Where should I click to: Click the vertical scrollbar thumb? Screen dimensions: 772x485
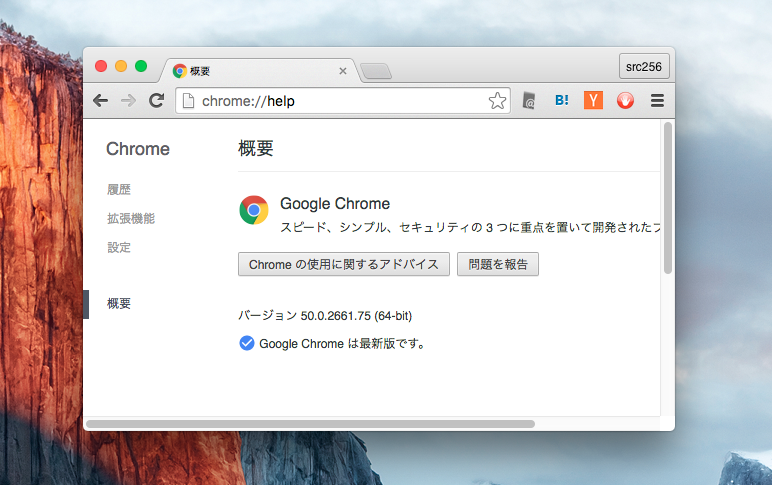coord(668,197)
